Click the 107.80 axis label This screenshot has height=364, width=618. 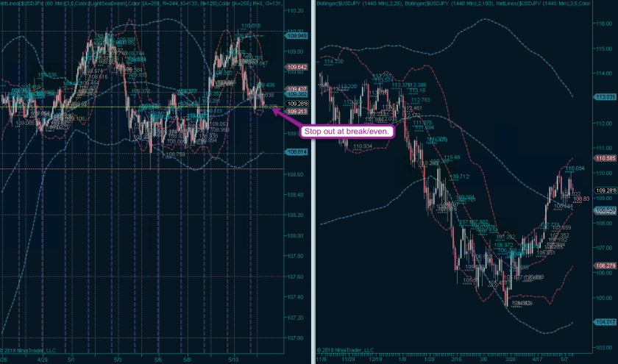296,257
